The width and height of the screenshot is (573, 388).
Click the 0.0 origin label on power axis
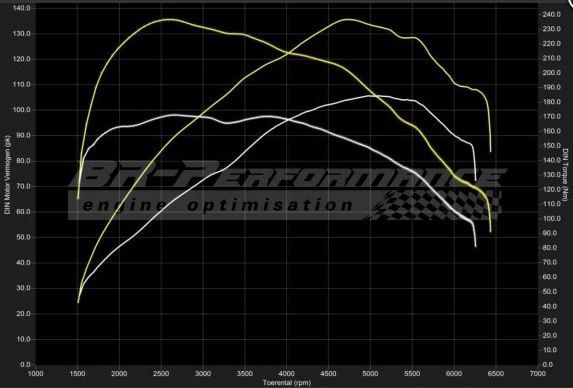pos(26,365)
